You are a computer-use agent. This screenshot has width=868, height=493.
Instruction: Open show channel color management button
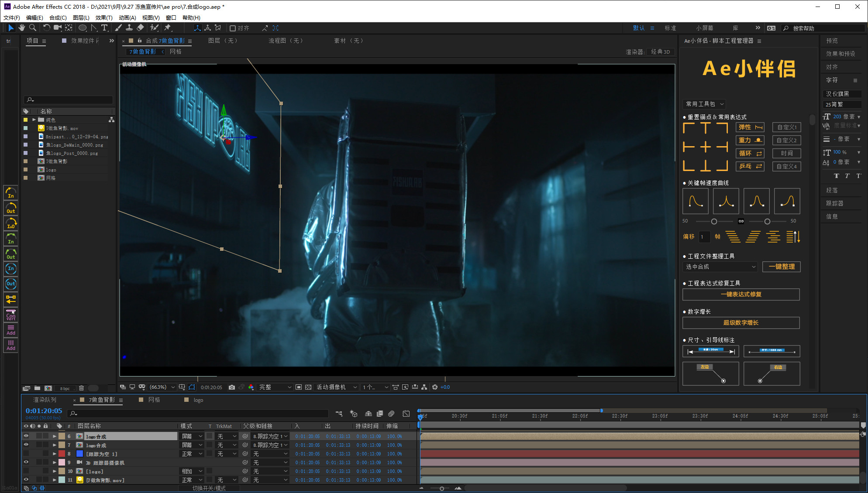pyautogui.click(x=251, y=387)
